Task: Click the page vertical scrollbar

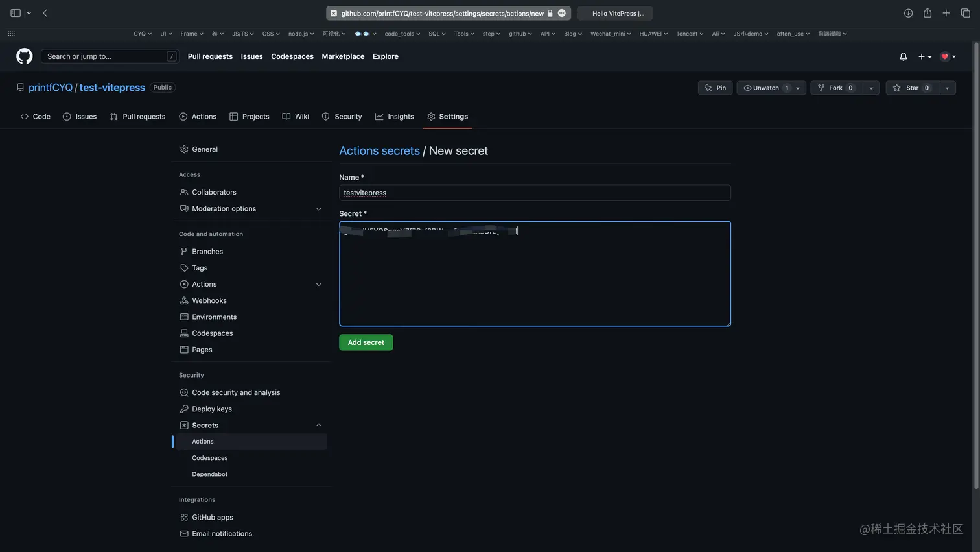Action: coord(976,266)
